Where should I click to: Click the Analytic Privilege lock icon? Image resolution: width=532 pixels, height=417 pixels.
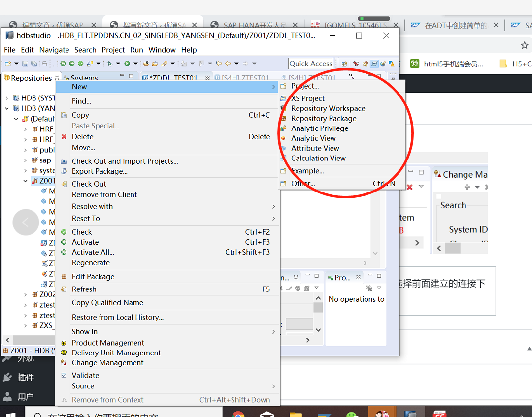coord(283,128)
